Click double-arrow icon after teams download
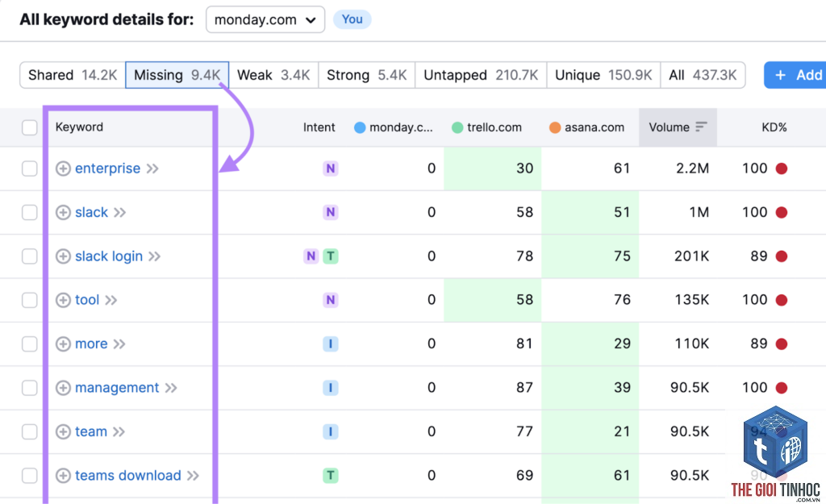The image size is (826, 504). (193, 476)
